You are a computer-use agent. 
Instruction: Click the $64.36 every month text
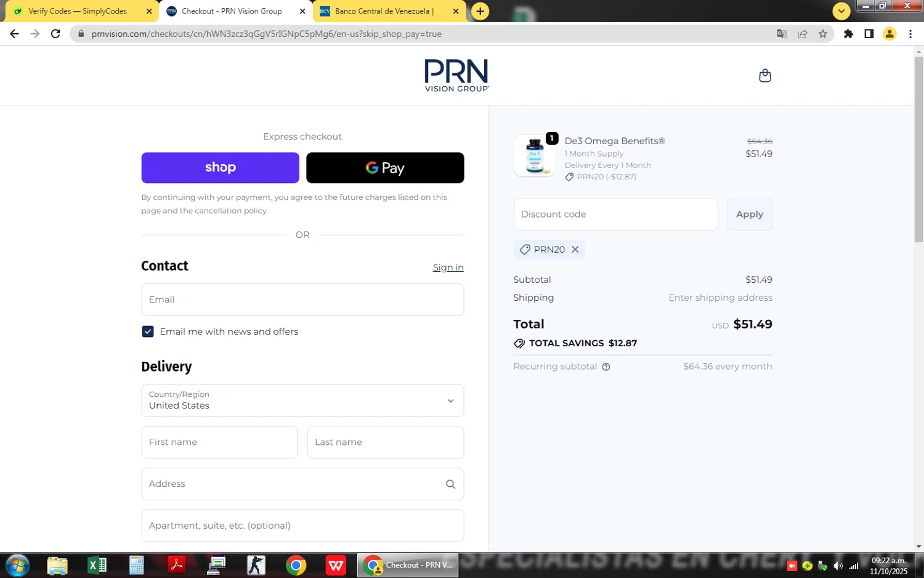(727, 367)
